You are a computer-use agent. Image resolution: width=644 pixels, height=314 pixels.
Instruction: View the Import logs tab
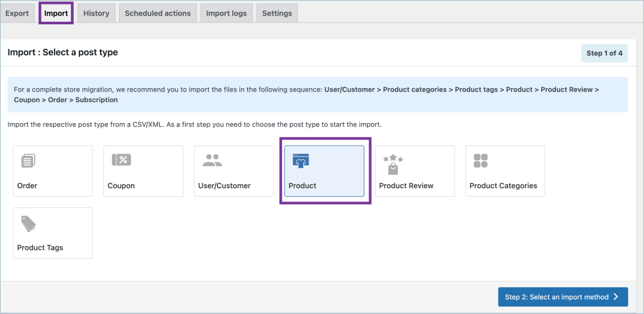(226, 13)
